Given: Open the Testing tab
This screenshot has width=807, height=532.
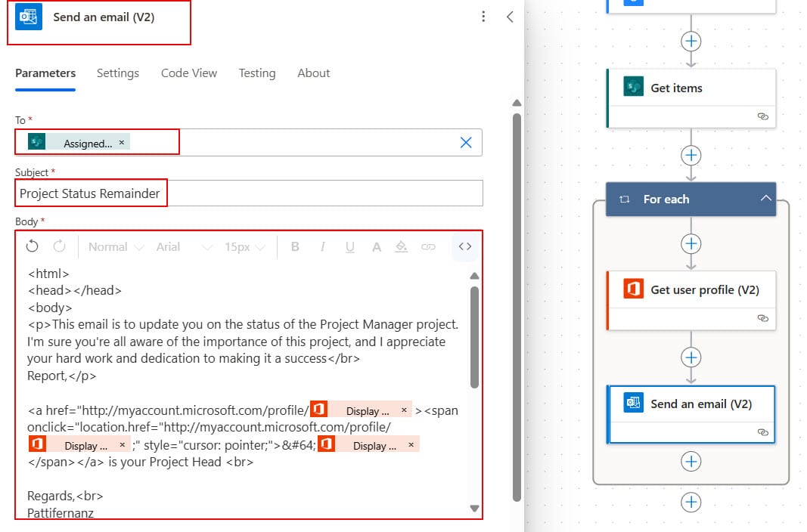Looking at the screenshot, I should (x=257, y=73).
